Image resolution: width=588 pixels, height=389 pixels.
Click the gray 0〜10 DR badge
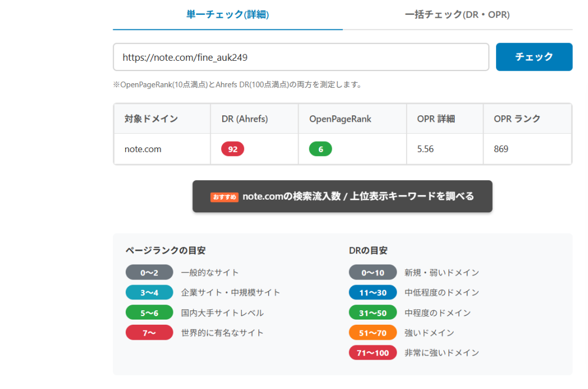coord(373,273)
